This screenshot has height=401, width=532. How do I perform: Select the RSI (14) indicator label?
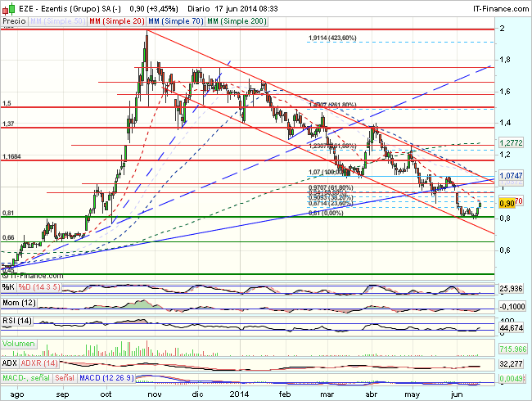tap(16, 320)
